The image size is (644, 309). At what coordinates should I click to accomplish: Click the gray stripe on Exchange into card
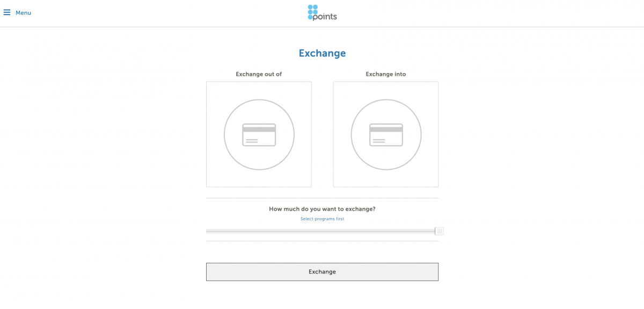click(x=386, y=130)
